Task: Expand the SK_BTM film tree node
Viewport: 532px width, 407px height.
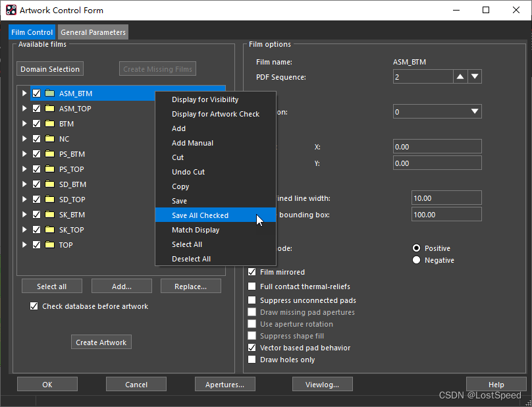Action: click(24, 215)
